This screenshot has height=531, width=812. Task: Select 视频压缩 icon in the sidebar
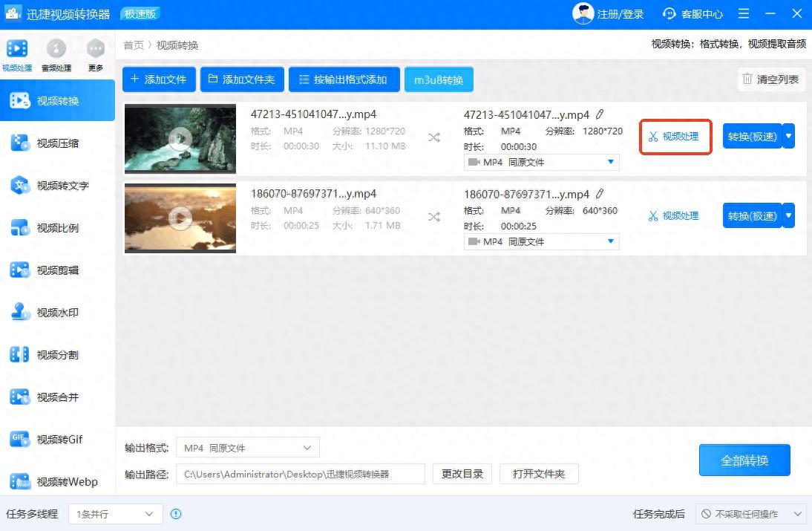(20, 143)
